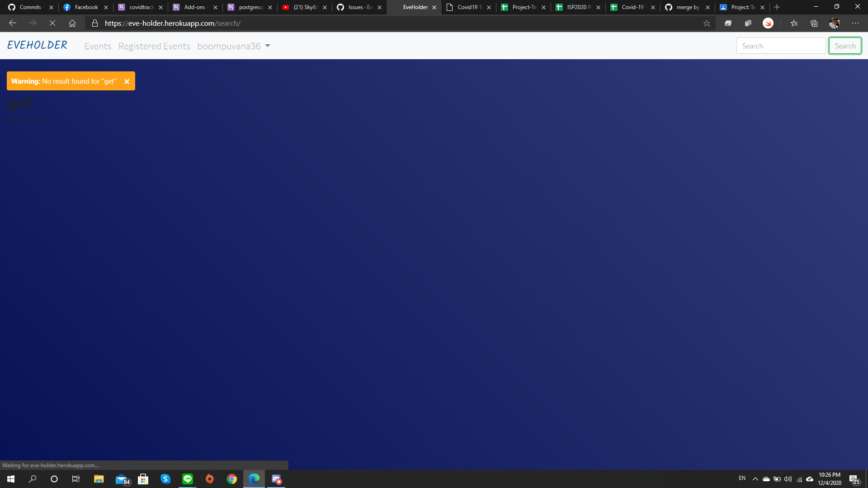The image size is (868, 488).
Task: Click the browser home icon
Action: pos(72,23)
